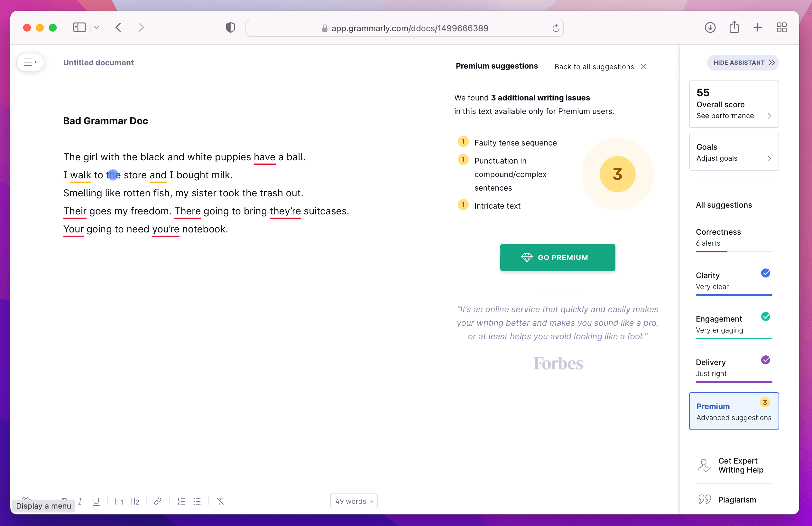Apply H2 heading style
The image size is (812, 526).
pos(135,501)
